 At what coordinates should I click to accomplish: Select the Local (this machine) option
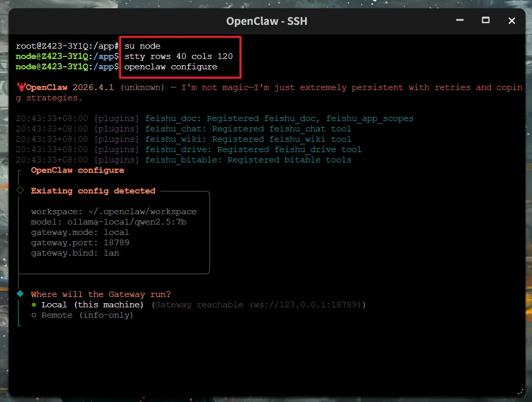(x=87, y=305)
